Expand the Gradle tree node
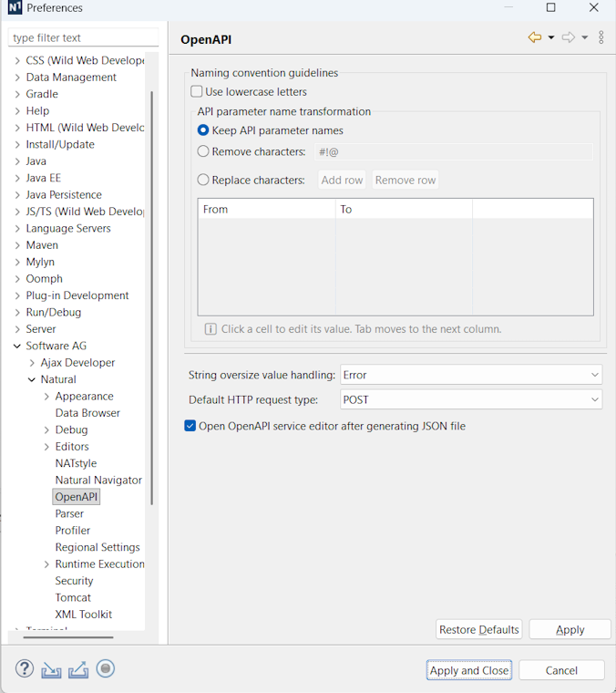 17,94
